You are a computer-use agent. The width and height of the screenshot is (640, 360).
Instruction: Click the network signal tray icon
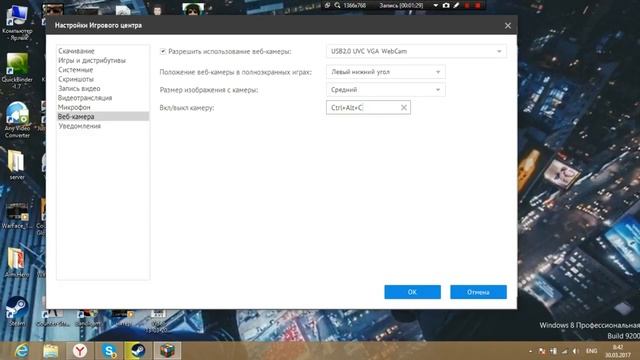tap(564, 351)
